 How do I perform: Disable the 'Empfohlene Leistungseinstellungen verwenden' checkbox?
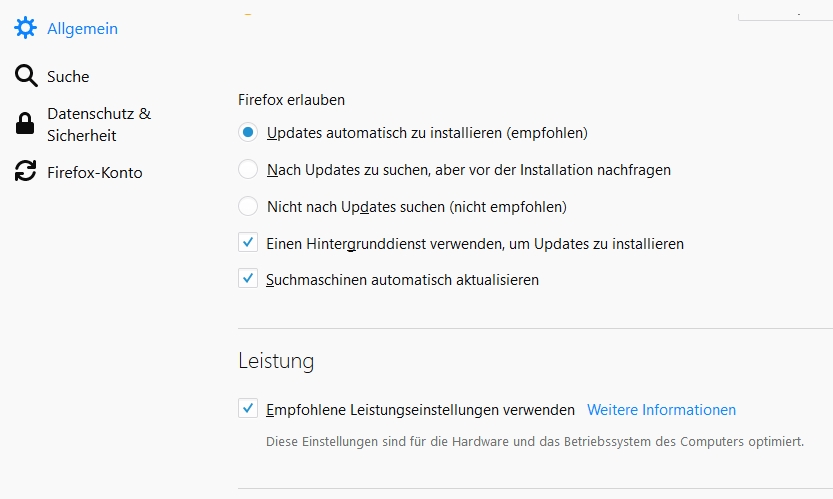(248, 409)
